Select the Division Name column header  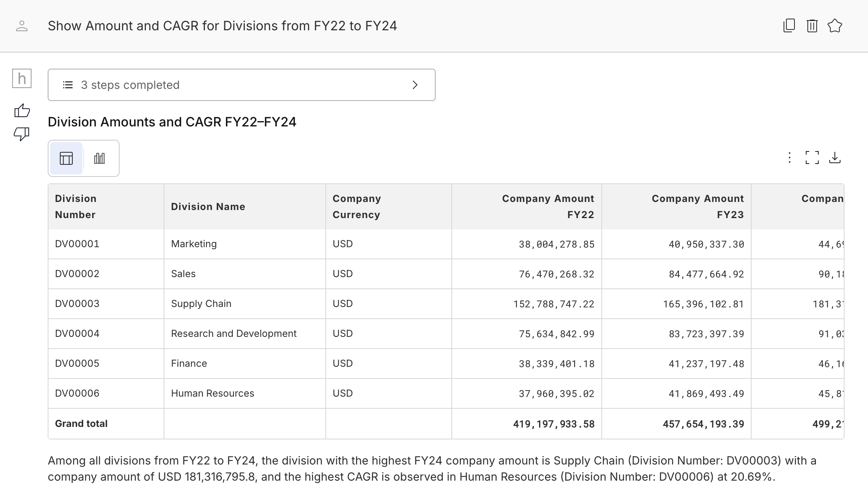208,206
